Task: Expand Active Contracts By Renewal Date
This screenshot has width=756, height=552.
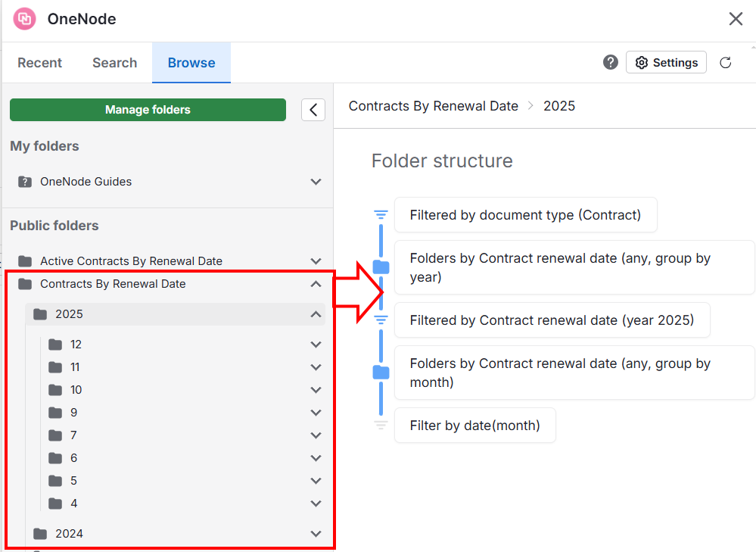Action: click(x=316, y=261)
